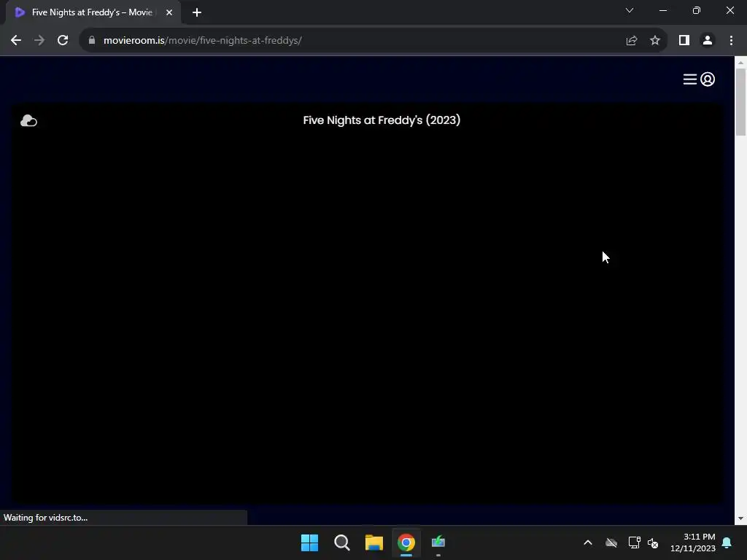
Task: Click the scrollbar up arrow
Action: click(x=740, y=63)
